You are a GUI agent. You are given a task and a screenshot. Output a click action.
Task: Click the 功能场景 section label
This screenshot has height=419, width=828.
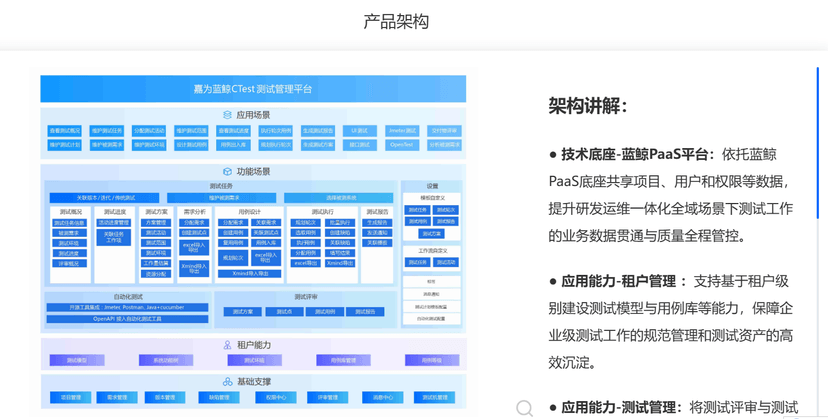pos(253,172)
